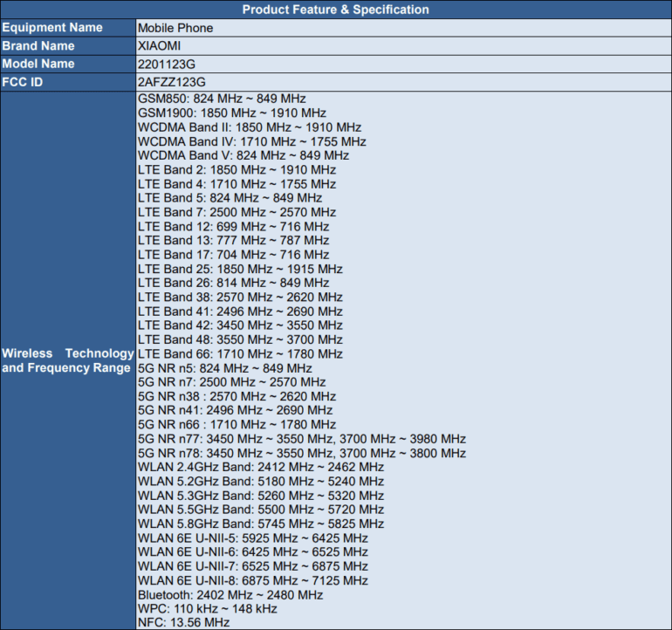Click the 'Mobile Phone' value cell
Image resolution: width=672 pixels, height=630 pixels.
404,28
